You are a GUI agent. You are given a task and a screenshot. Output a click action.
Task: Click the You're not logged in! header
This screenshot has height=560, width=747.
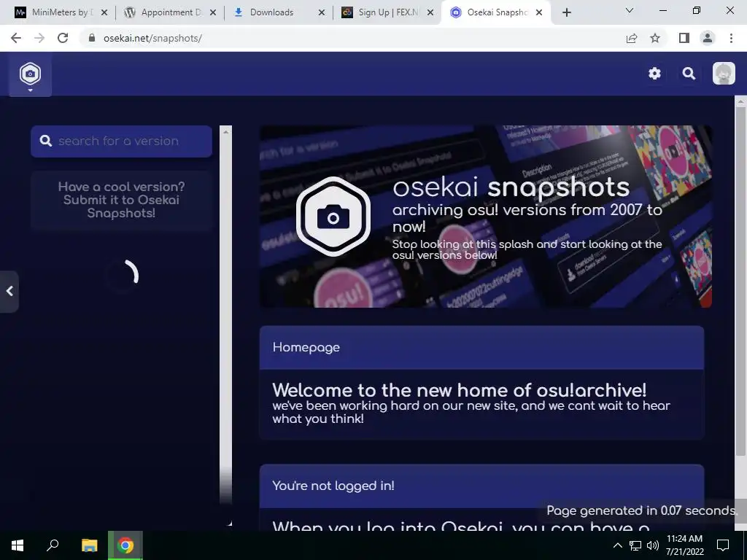(481, 486)
